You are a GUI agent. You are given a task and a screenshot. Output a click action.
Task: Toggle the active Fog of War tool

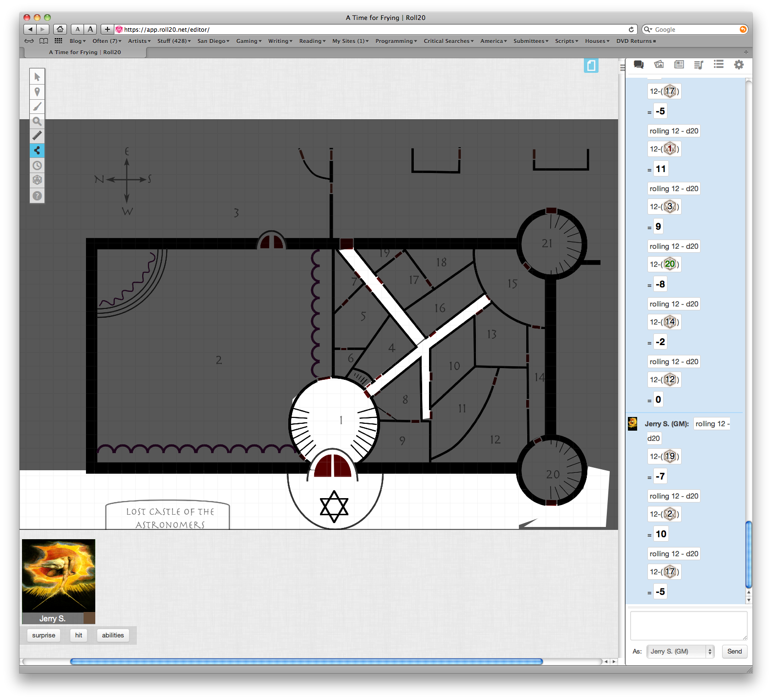coord(37,151)
